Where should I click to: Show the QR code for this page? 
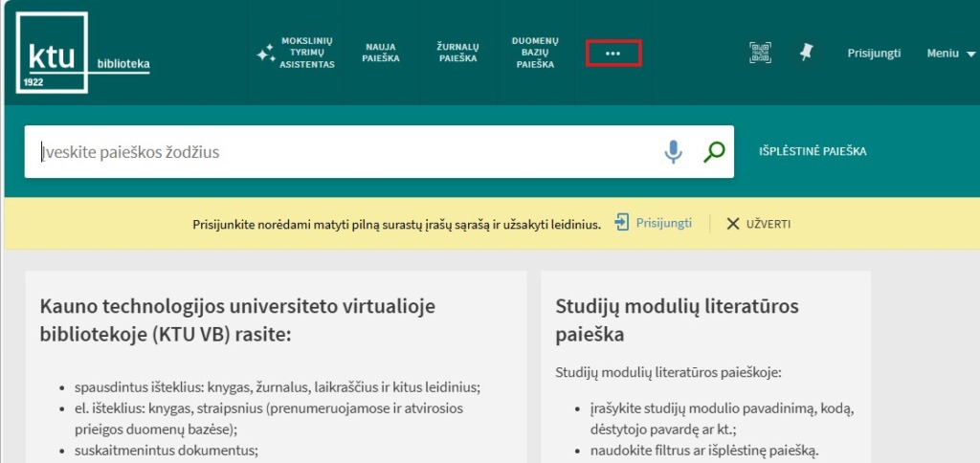point(760,54)
